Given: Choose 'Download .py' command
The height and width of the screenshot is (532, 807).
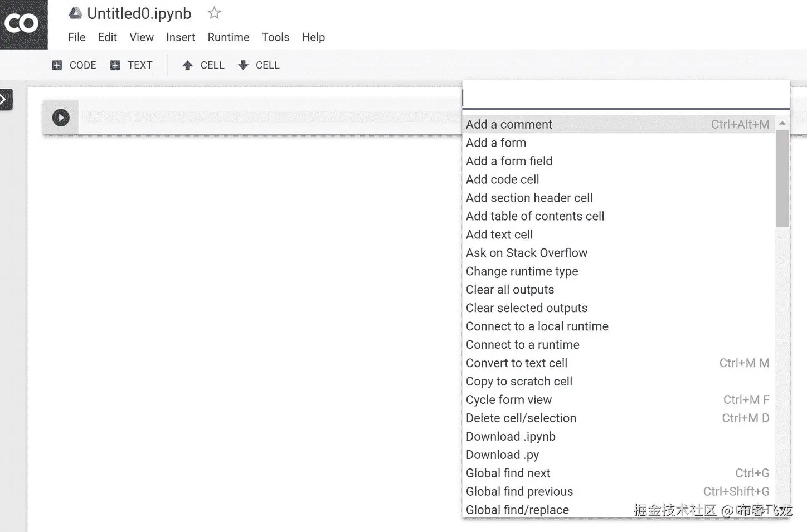Looking at the screenshot, I should click(x=619, y=455).
